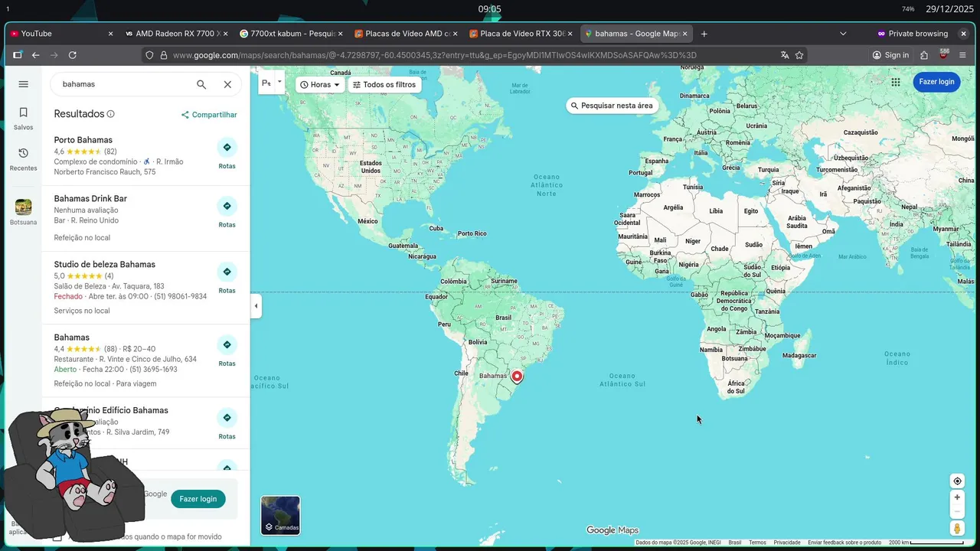Close the bahamas Google Maps tab
Viewport: 980px width, 551px height.
tap(684, 34)
